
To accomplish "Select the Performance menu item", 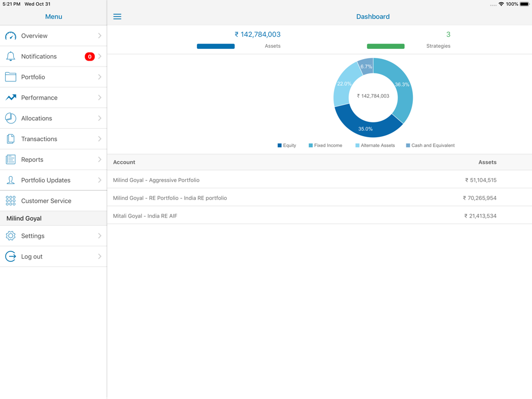I will [x=53, y=98].
